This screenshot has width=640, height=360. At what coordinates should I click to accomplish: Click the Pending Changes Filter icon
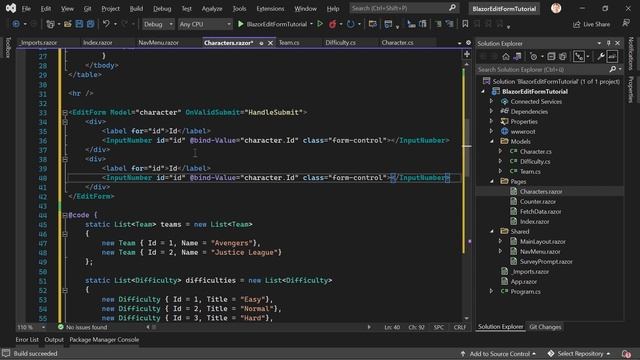click(533, 56)
